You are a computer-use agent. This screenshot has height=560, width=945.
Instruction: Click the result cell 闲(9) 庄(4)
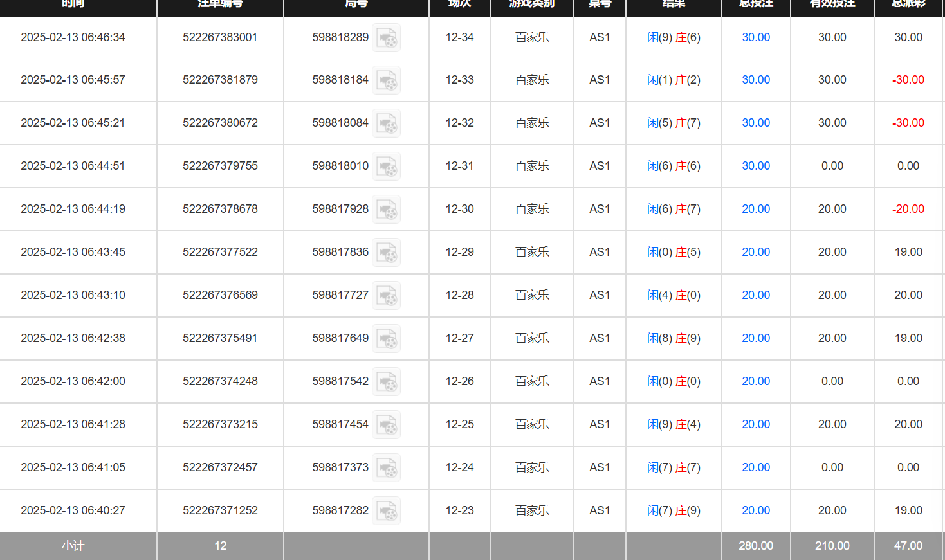674,424
